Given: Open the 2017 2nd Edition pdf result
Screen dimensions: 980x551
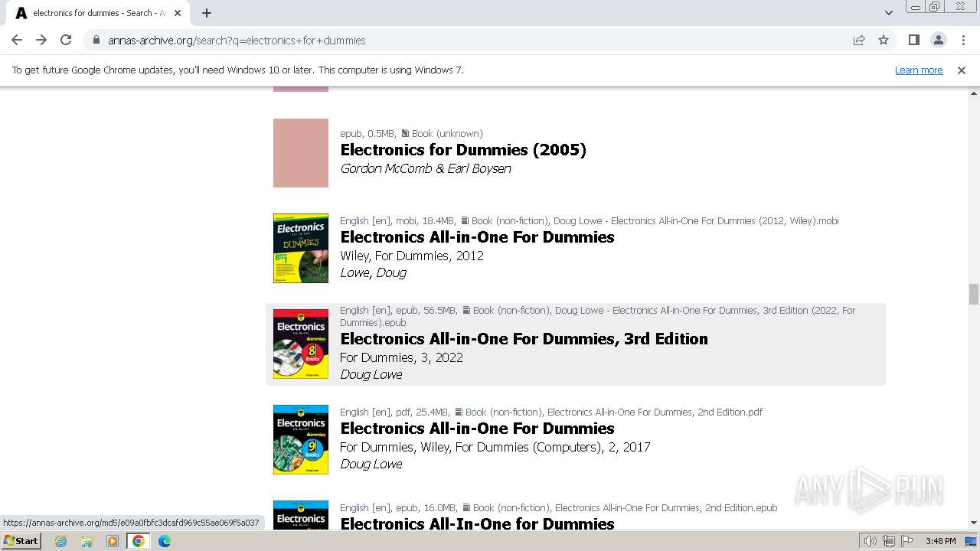Looking at the screenshot, I should 477,429.
